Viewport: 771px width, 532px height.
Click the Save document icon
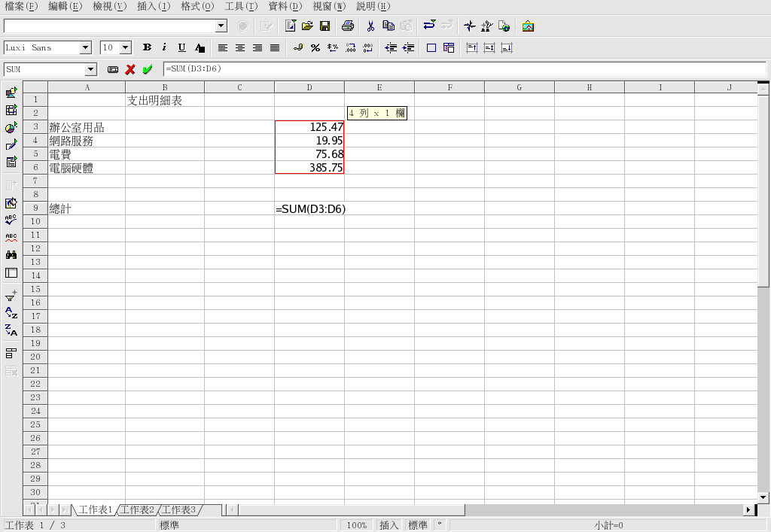click(325, 26)
